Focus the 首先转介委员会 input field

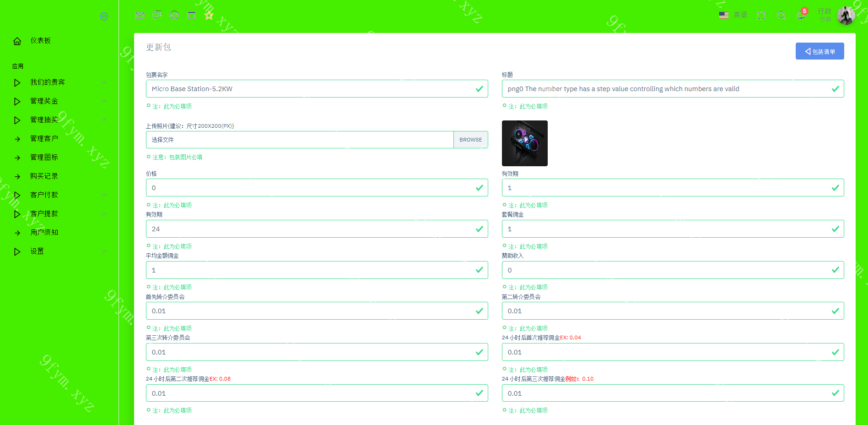(317, 311)
